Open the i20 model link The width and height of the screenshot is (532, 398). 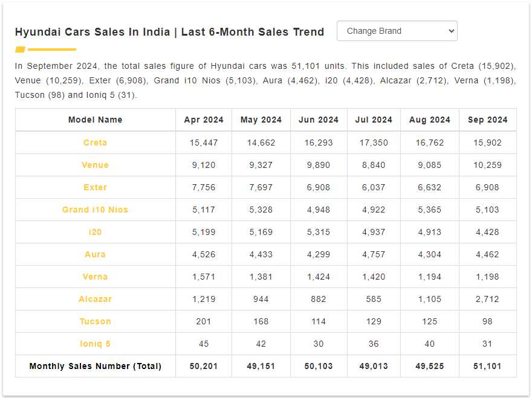point(96,233)
